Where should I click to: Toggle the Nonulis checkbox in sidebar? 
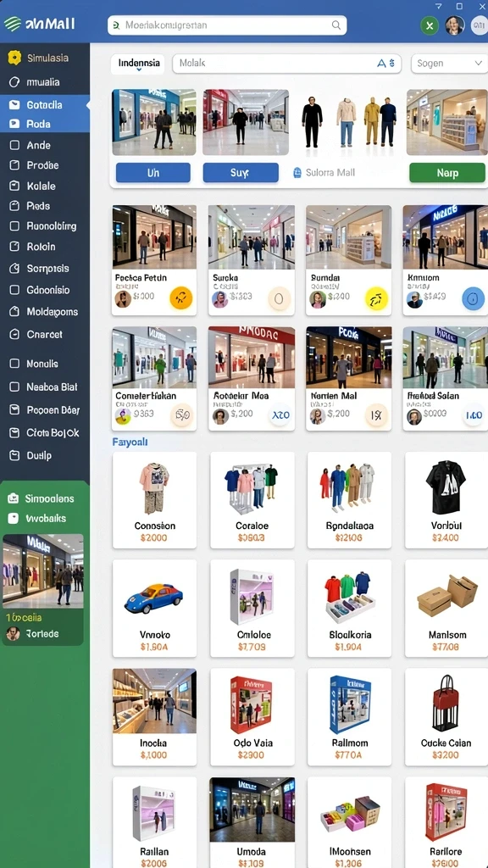coord(15,364)
